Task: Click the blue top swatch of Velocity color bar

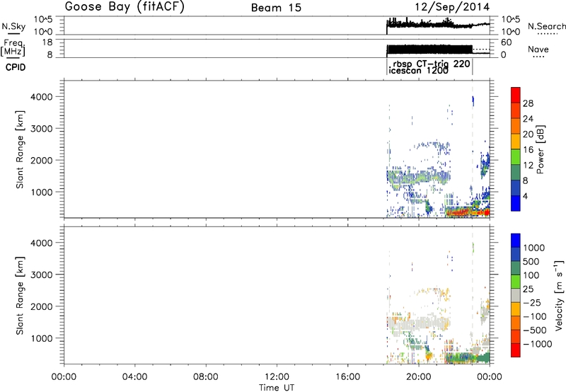Action: [516, 240]
